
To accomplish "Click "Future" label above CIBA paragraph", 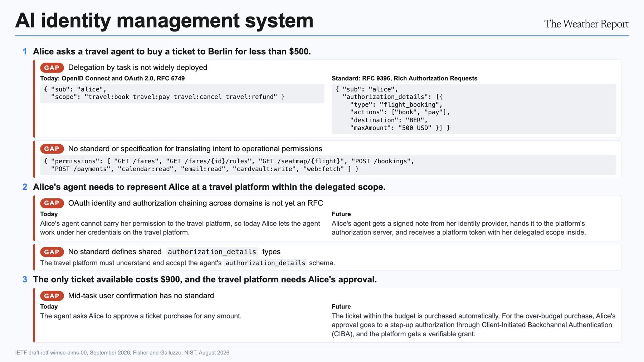I will click(x=341, y=307).
